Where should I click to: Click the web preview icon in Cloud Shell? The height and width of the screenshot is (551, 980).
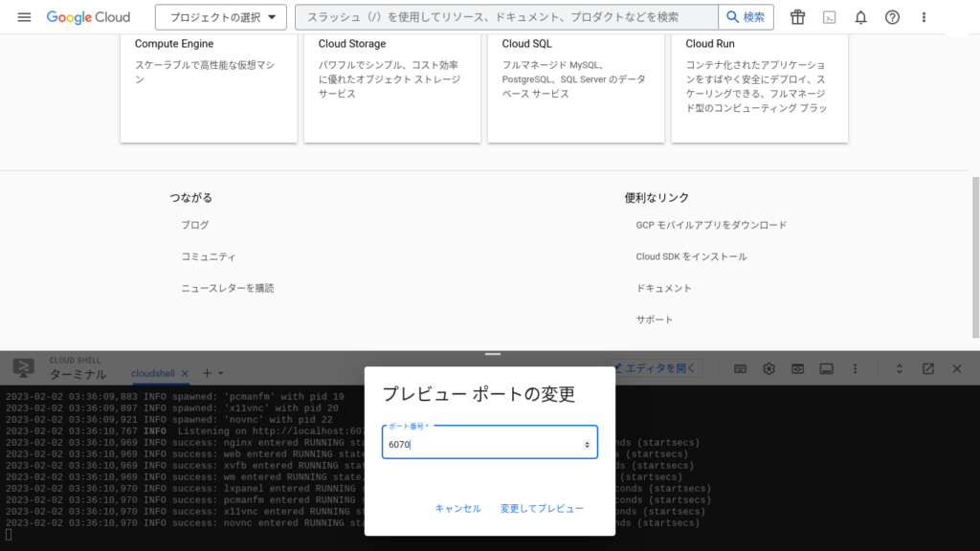[797, 369]
